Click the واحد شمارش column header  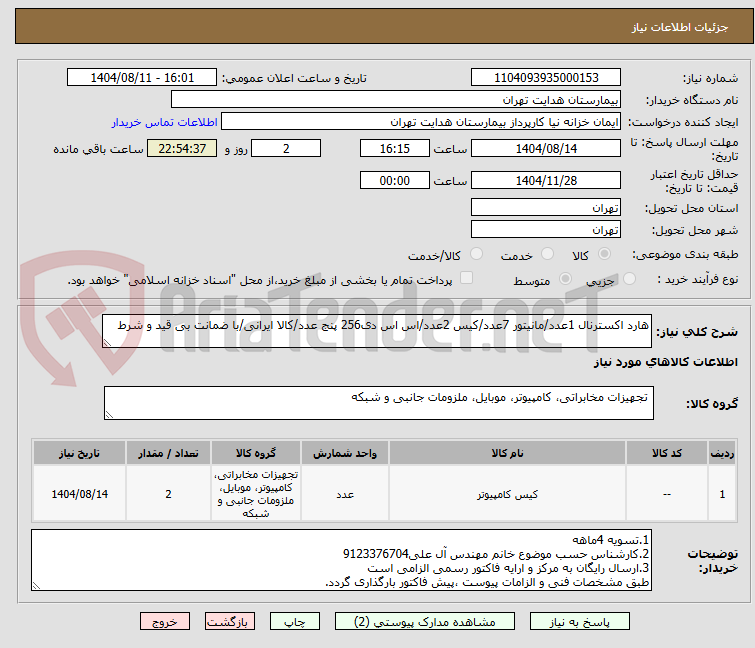345,453
